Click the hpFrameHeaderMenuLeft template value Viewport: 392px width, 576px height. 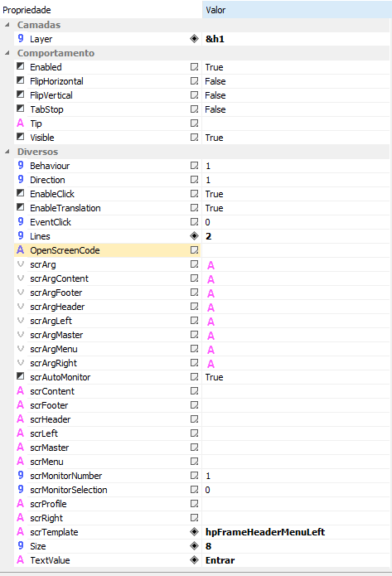(265, 532)
